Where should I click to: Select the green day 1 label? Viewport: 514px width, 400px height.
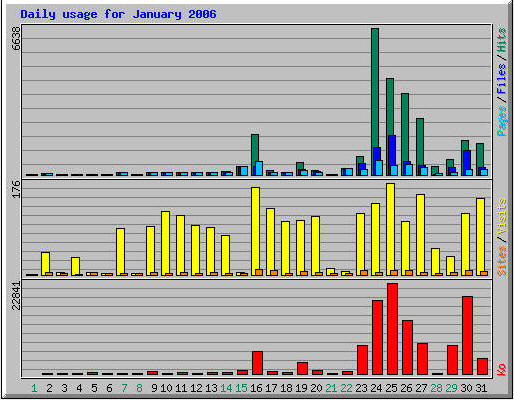point(34,388)
